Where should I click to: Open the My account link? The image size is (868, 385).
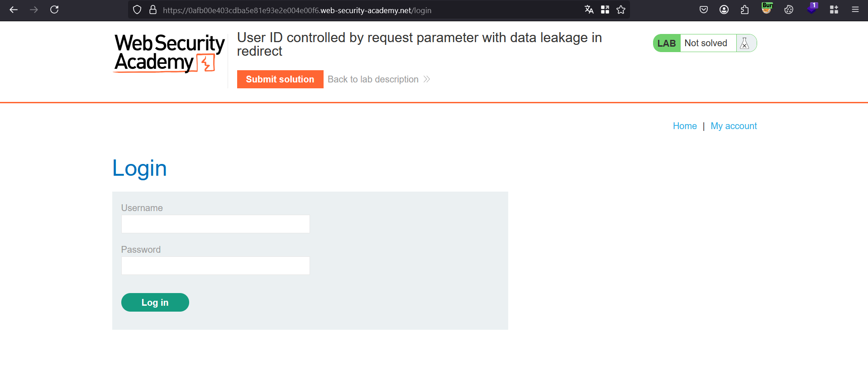734,126
